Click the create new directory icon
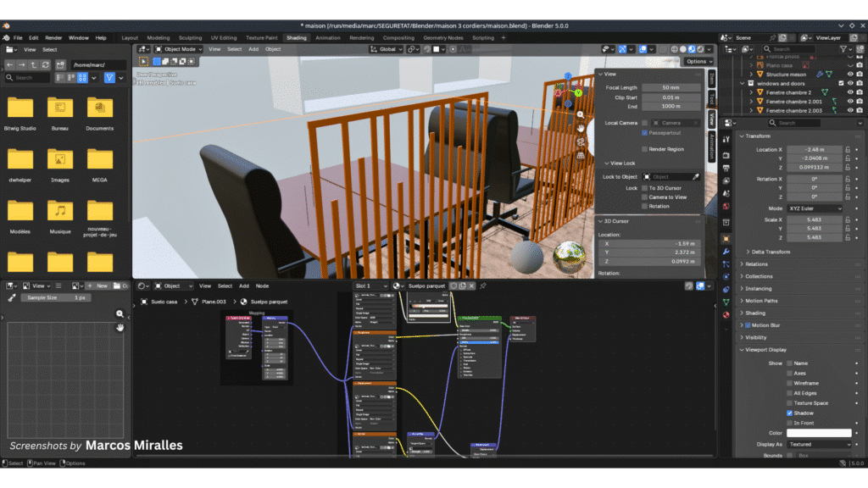The width and height of the screenshot is (868, 488). pos(60,65)
